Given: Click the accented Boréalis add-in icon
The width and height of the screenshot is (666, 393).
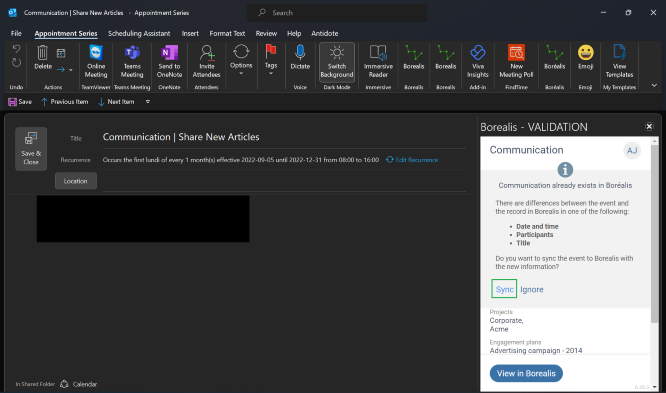Looking at the screenshot, I should [x=554, y=58].
